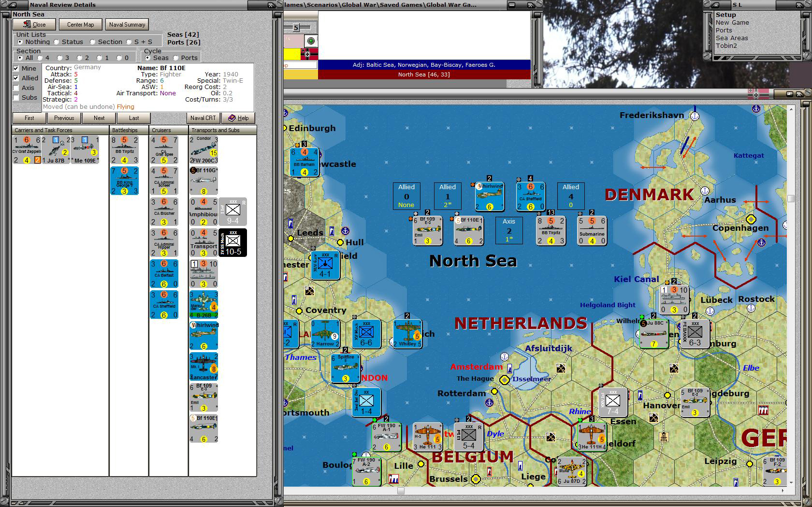Viewport: 812px width, 507px height.
Task: Select the Nothing unit list option
Action: coord(34,42)
